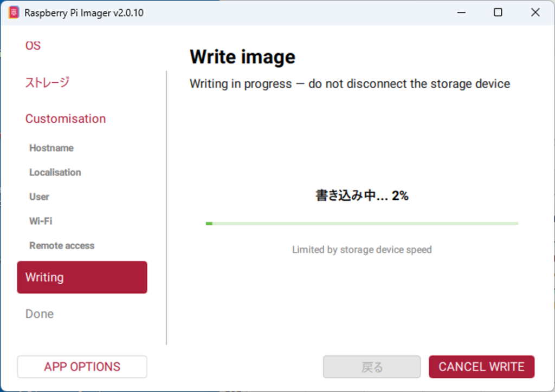
Task: Open the Hostname sub-step
Action: 51,148
